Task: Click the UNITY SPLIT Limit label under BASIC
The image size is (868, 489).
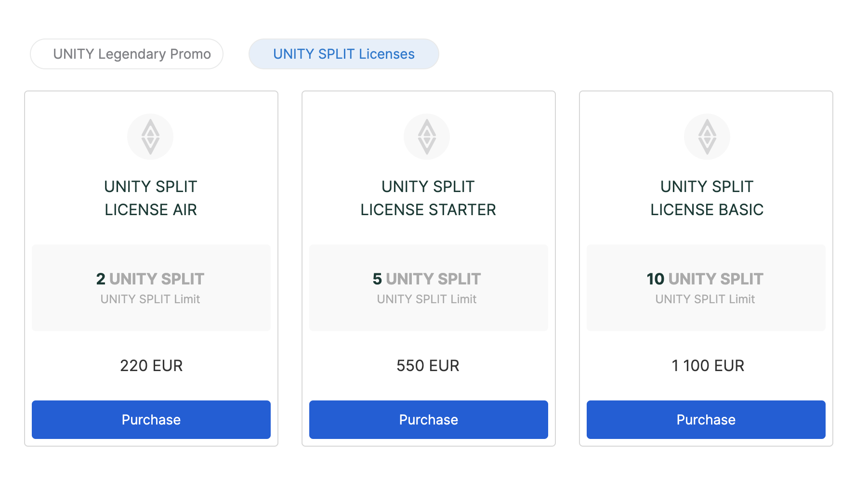Action: point(705,299)
